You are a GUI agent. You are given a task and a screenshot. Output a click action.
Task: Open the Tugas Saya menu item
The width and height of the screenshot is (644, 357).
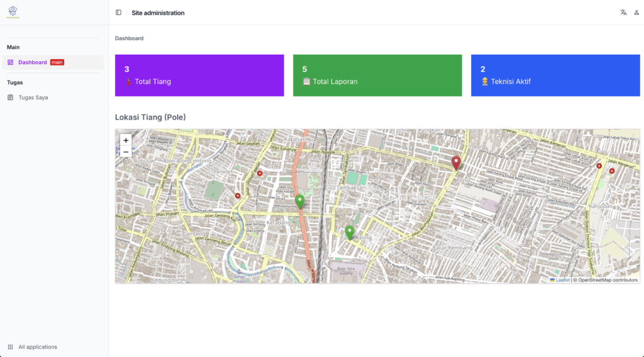coord(53,98)
